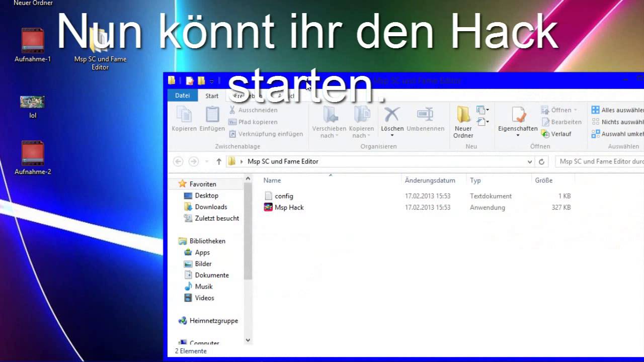Open the easy access menu below new item
644x362 pixels.
click(x=483, y=122)
